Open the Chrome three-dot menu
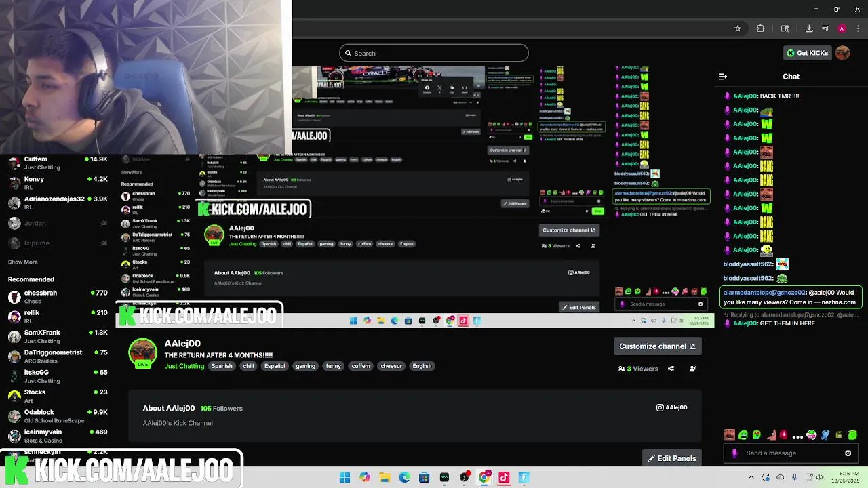The width and height of the screenshot is (868, 488). click(x=856, y=28)
